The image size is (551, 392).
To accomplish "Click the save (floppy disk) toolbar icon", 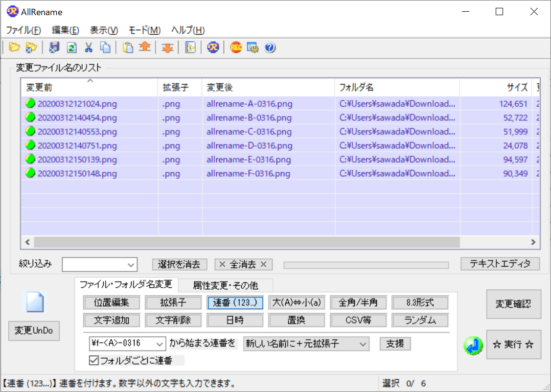I will coord(54,47).
